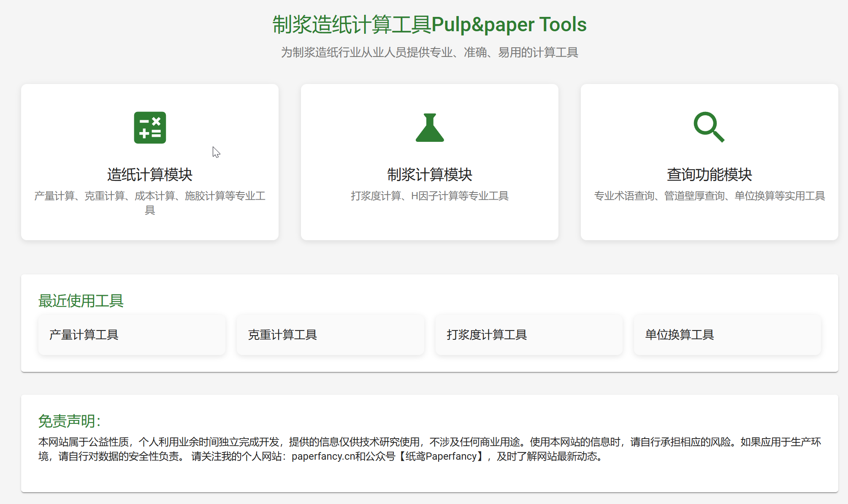Select the 制浆计算模块 card description text

coord(429,196)
